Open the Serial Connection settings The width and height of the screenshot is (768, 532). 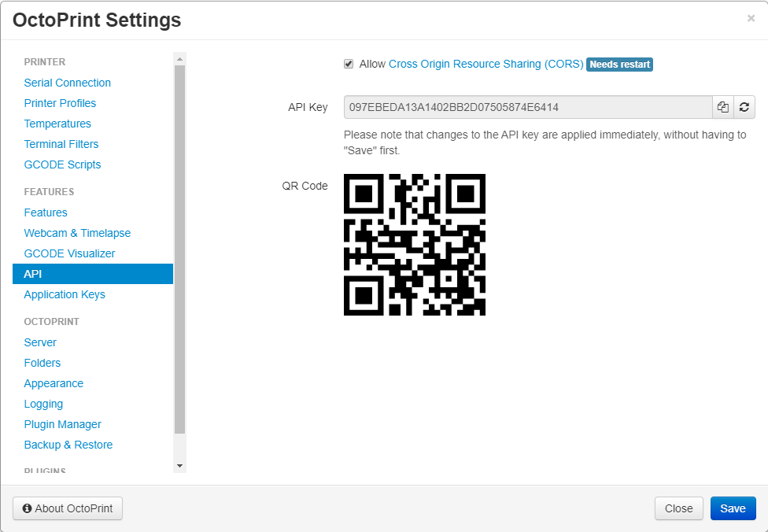tap(68, 83)
